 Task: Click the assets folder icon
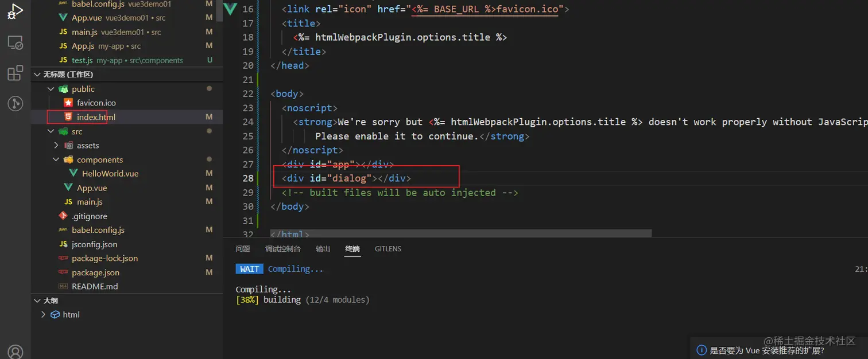click(68, 145)
